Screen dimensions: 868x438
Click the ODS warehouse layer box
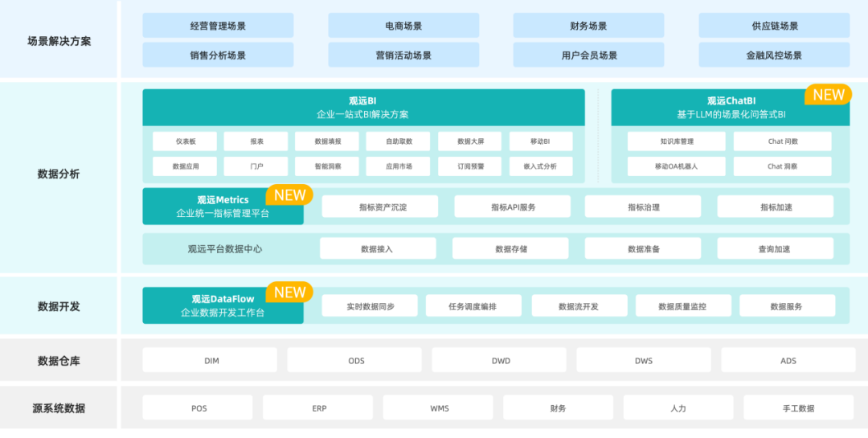coord(354,360)
